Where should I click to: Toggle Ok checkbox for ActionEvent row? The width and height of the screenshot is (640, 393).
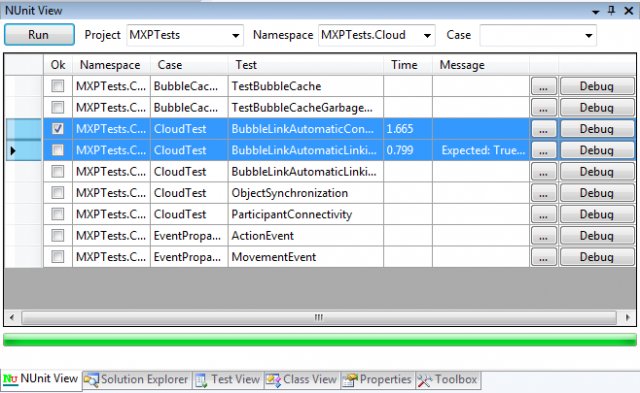point(58,235)
